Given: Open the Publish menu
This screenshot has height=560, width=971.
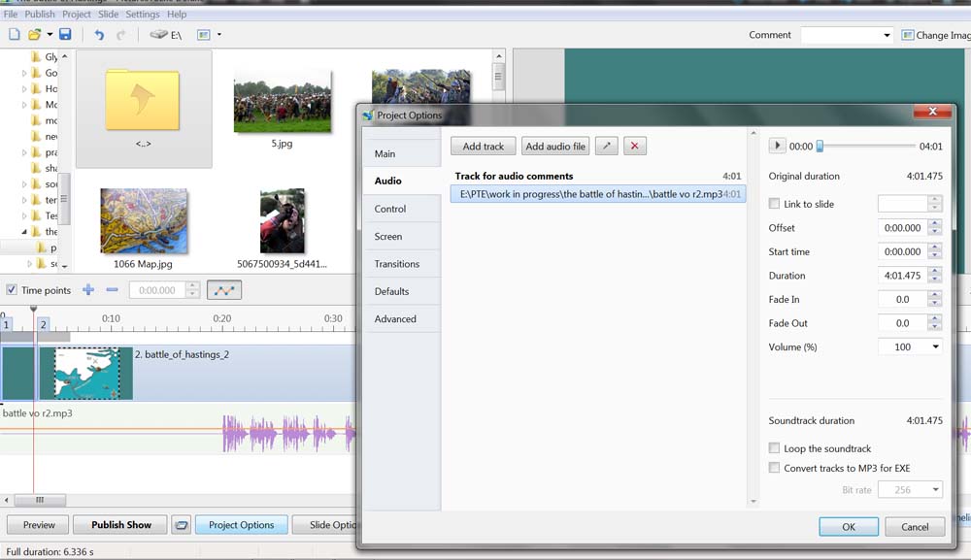Looking at the screenshot, I should coord(40,15).
